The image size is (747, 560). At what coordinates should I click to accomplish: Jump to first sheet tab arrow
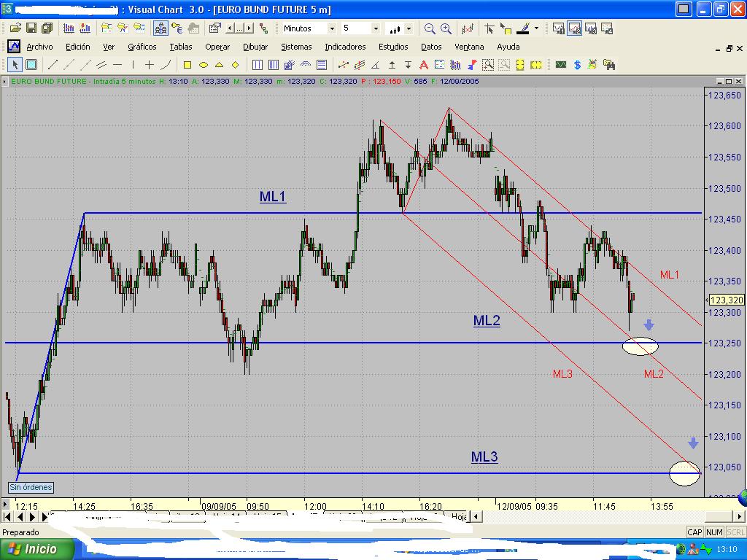7,516
